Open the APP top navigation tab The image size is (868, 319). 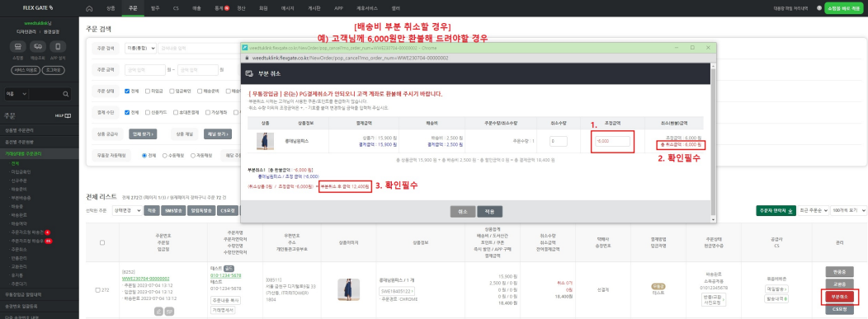click(338, 8)
